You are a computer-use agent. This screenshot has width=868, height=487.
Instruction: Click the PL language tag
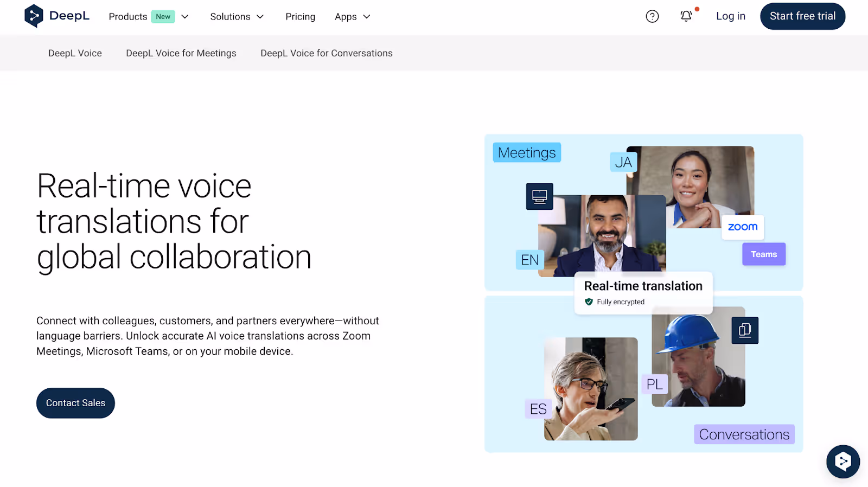pos(655,385)
